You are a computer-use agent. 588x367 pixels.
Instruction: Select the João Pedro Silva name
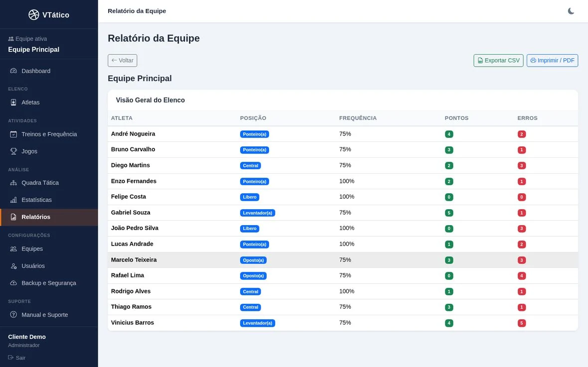(x=135, y=228)
